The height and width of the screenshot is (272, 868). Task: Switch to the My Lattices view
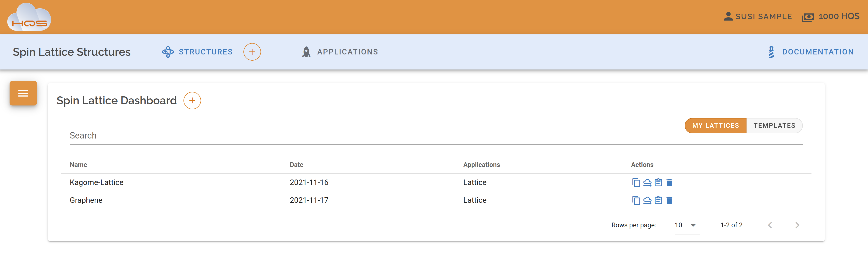click(715, 125)
